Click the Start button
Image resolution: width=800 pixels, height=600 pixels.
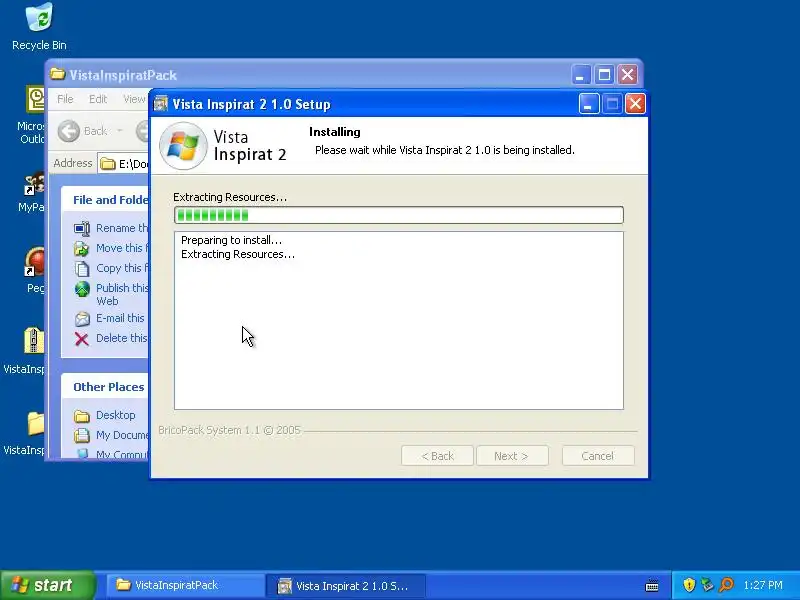pyautogui.click(x=47, y=585)
